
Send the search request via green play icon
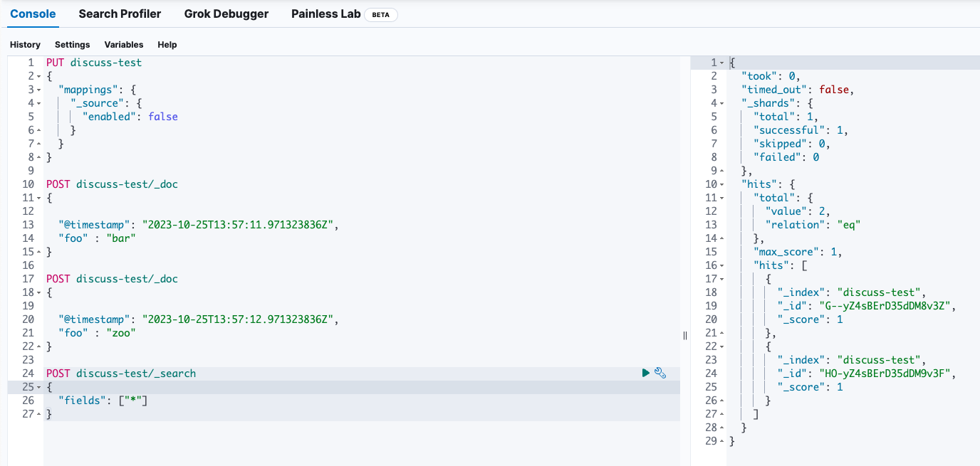[645, 373]
